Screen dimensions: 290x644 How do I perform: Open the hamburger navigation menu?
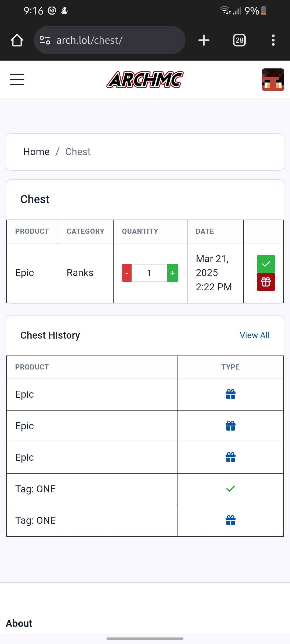(x=17, y=80)
